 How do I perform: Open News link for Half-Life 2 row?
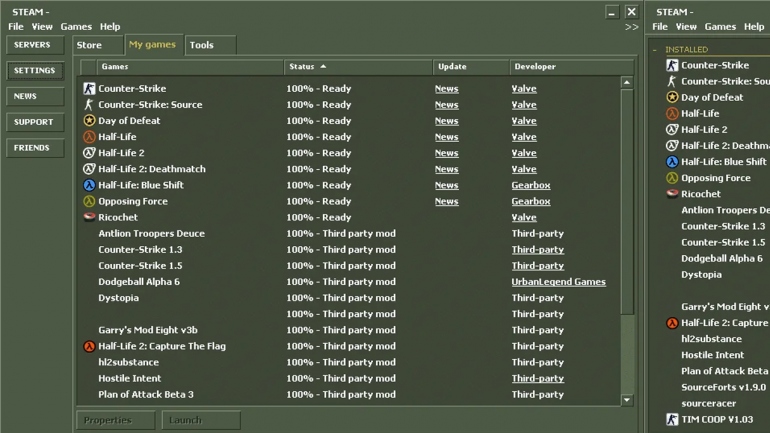(446, 153)
